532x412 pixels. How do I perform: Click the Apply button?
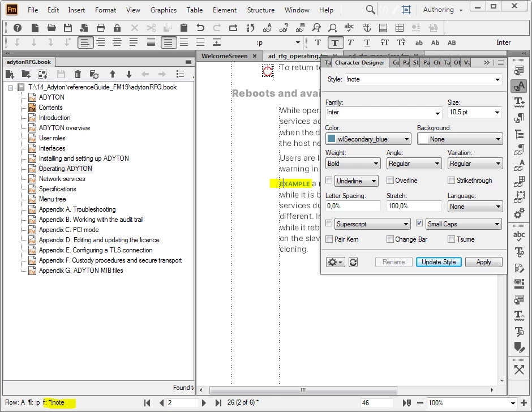tap(483, 262)
